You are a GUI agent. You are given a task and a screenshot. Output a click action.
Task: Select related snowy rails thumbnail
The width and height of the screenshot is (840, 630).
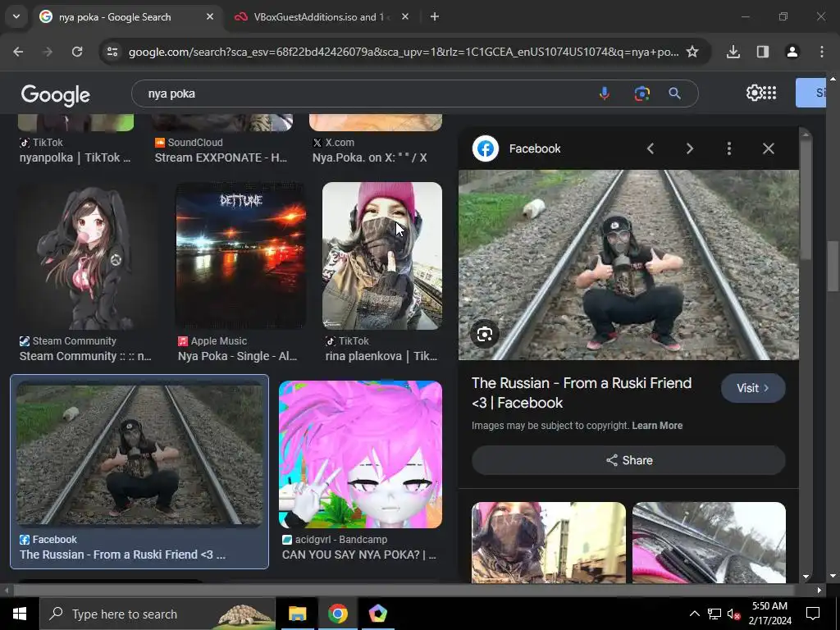[709, 542]
